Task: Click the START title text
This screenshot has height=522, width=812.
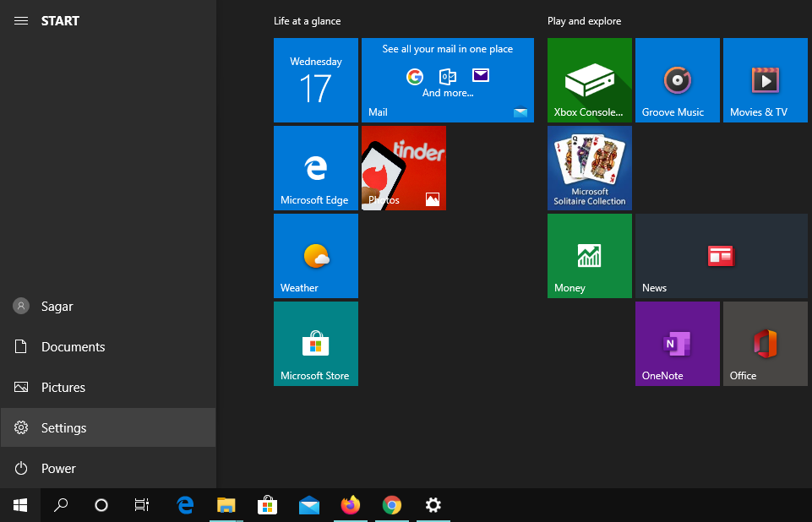Action: pyautogui.click(x=60, y=21)
